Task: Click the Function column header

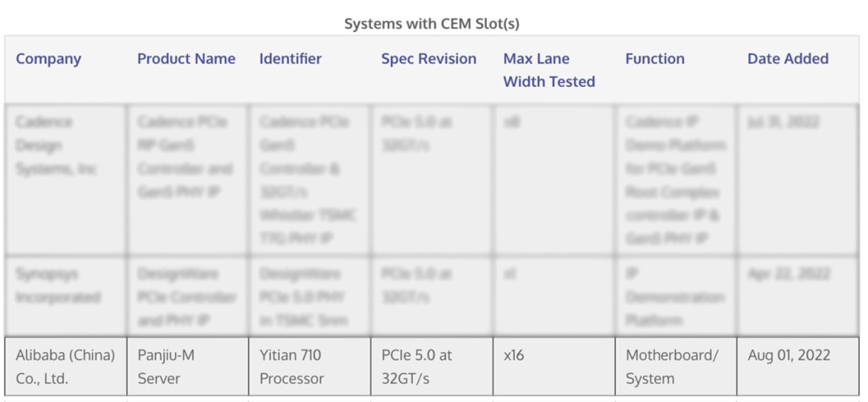Action: [x=654, y=59]
